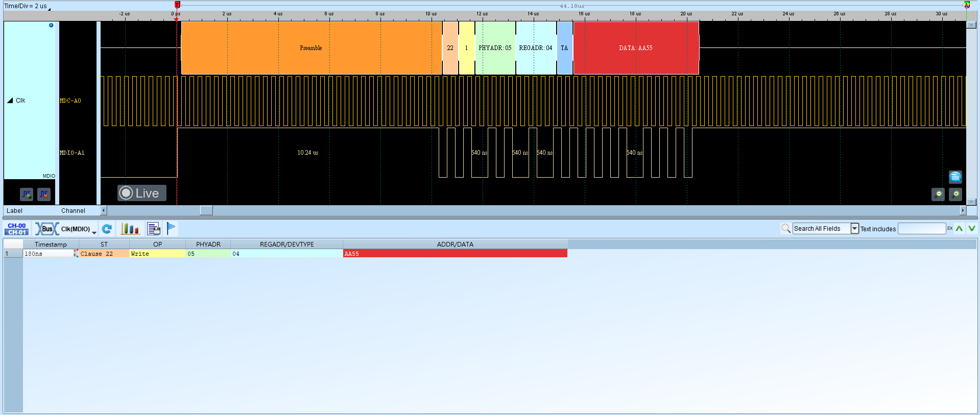
Task: Toggle the Live capture button
Action: (142, 193)
